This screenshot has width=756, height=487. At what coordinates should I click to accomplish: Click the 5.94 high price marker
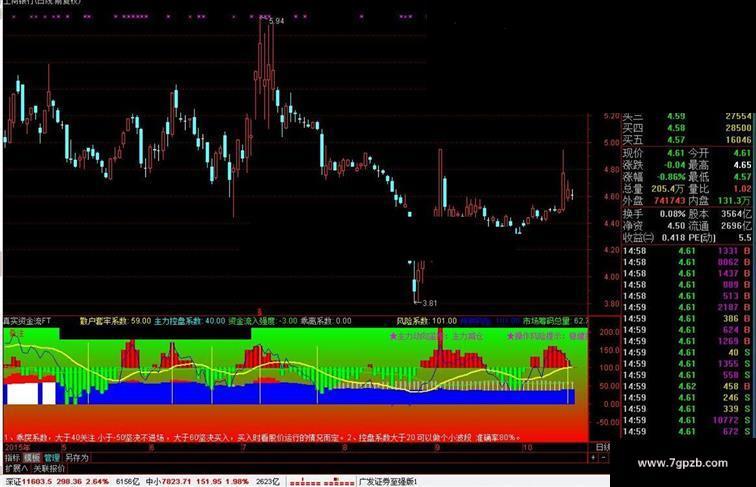[277, 21]
